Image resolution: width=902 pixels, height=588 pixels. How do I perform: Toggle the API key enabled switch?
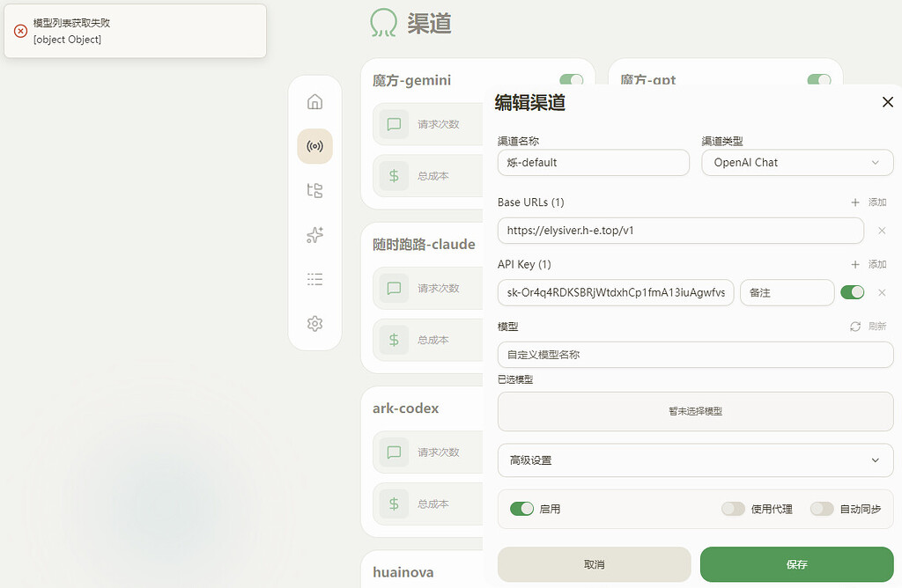pyautogui.click(x=853, y=292)
